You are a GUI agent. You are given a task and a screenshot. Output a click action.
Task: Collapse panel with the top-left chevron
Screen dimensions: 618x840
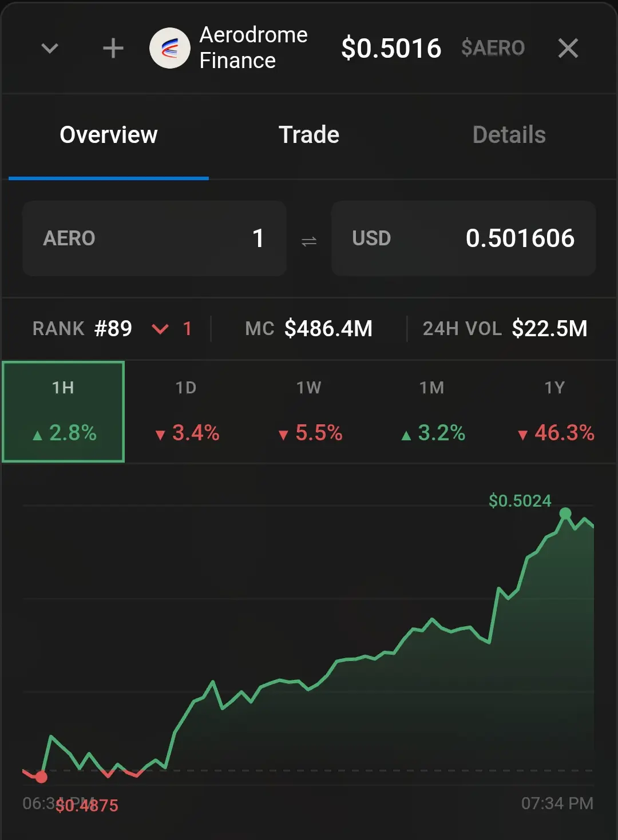(50, 49)
